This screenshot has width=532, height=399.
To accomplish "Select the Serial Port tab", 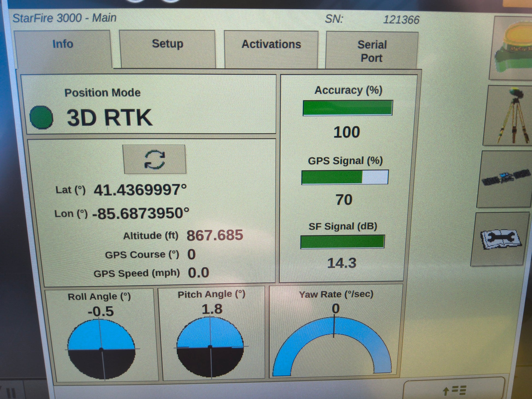I will [372, 50].
